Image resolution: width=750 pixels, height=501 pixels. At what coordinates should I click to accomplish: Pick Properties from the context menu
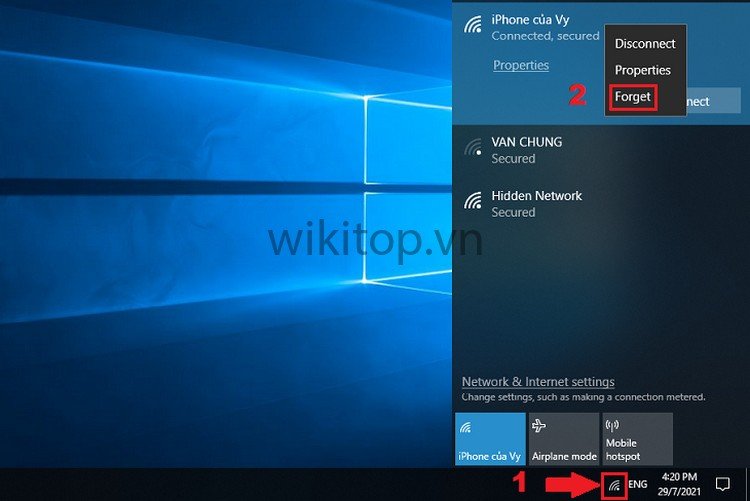pos(642,70)
